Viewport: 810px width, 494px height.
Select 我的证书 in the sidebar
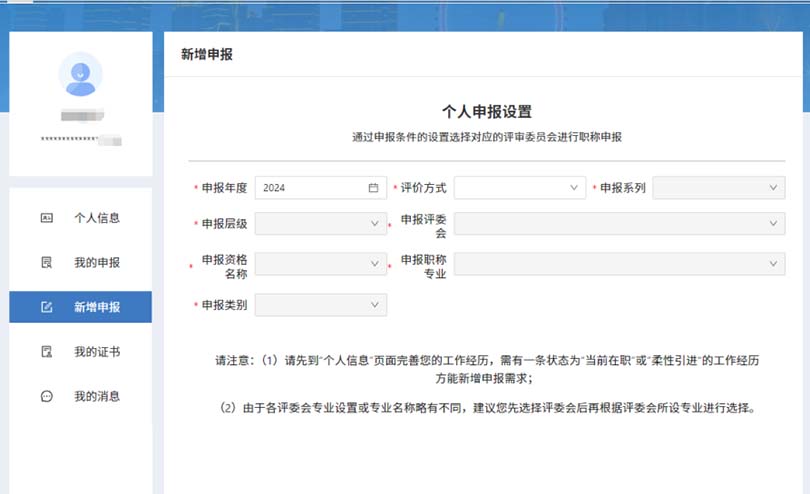pos(96,352)
